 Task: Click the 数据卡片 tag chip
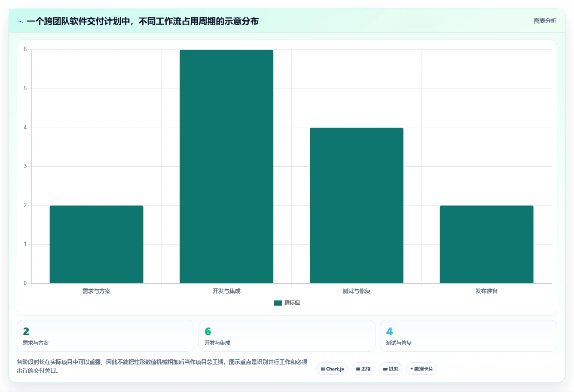tap(421, 369)
